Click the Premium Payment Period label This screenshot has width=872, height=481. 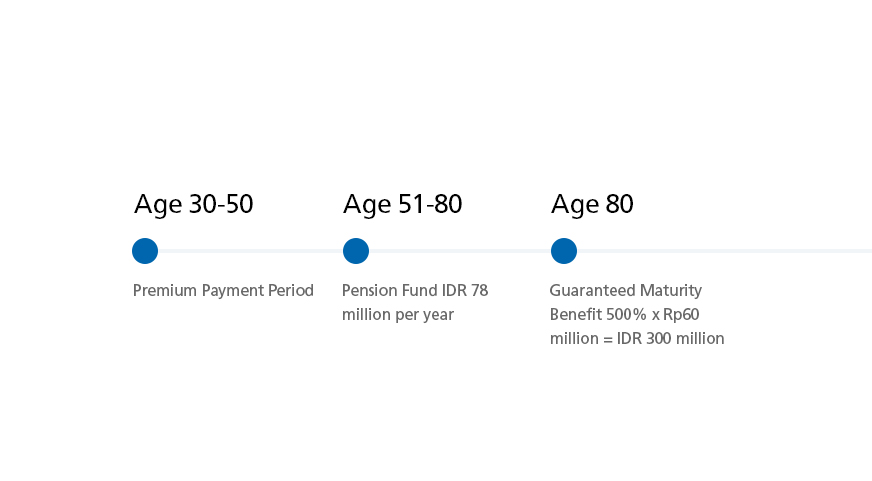[223, 291]
